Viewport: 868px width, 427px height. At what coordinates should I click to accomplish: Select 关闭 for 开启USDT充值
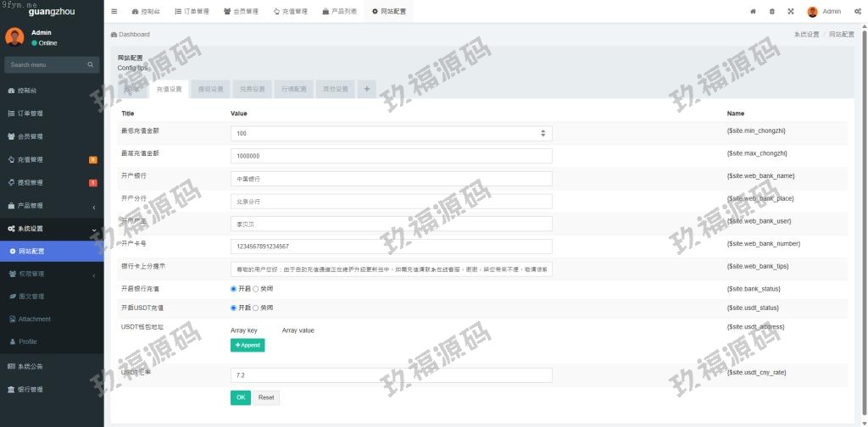click(256, 308)
